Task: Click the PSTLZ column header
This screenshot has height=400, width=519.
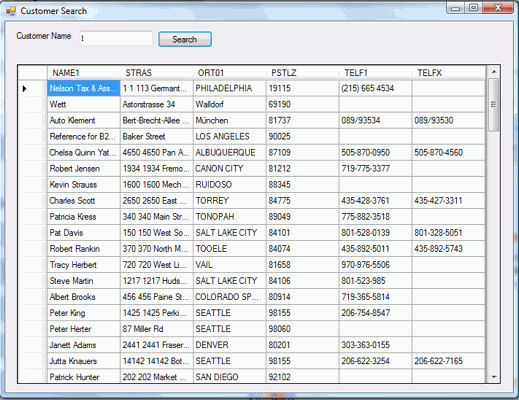Action: coord(303,73)
